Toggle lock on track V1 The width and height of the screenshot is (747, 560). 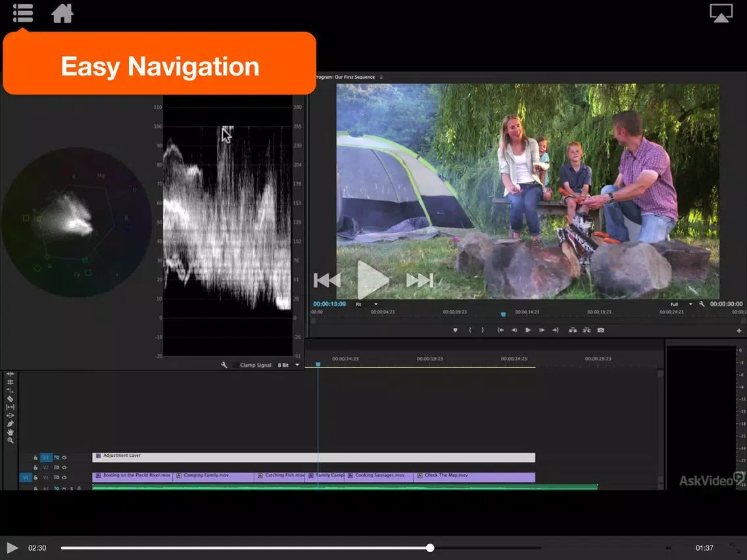point(36,478)
